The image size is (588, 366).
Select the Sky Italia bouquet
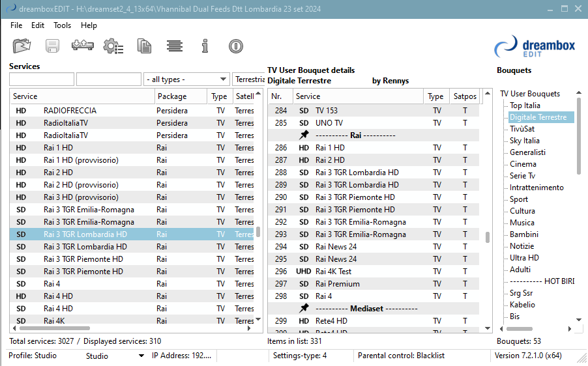524,141
